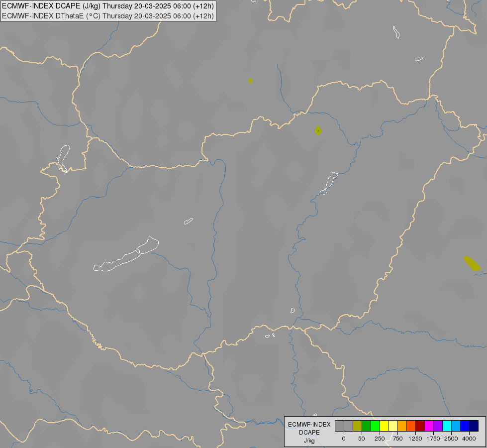
Task: Pick the bright green legend swatch
Action: pos(376,426)
